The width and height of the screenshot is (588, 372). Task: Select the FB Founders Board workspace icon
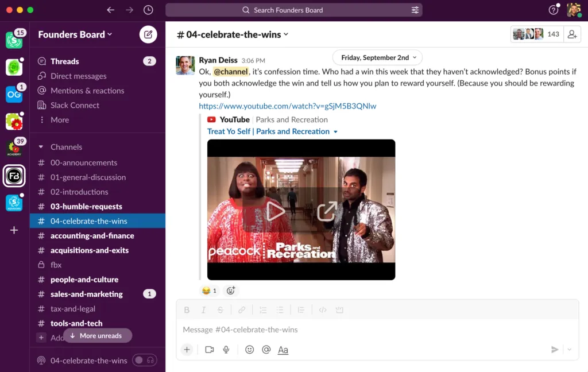tap(14, 176)
